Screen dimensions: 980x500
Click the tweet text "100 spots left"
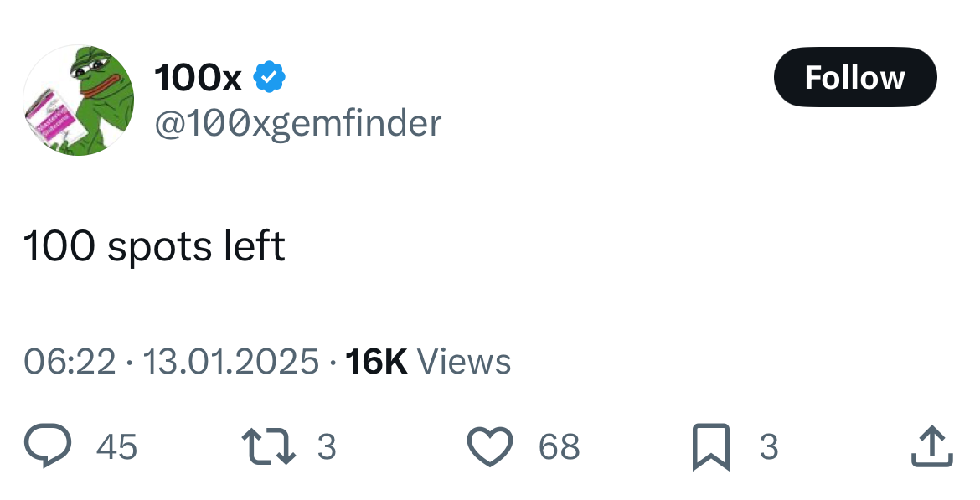154,246
